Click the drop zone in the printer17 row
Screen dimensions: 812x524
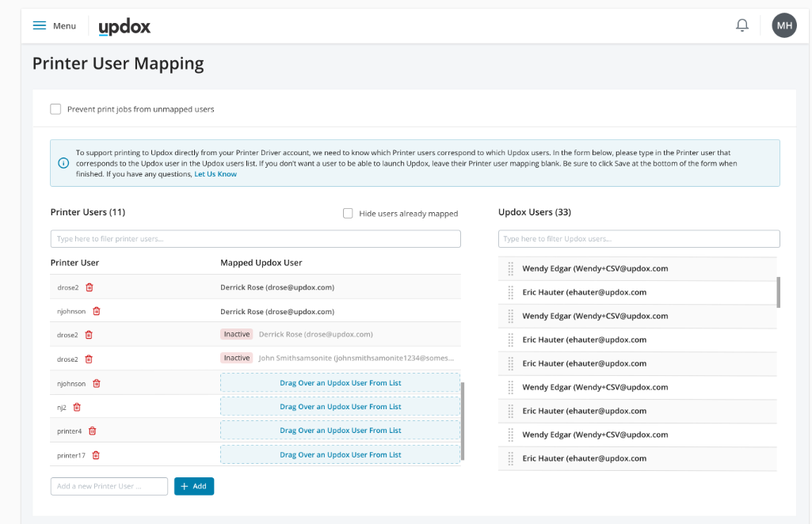pos(340,454)
